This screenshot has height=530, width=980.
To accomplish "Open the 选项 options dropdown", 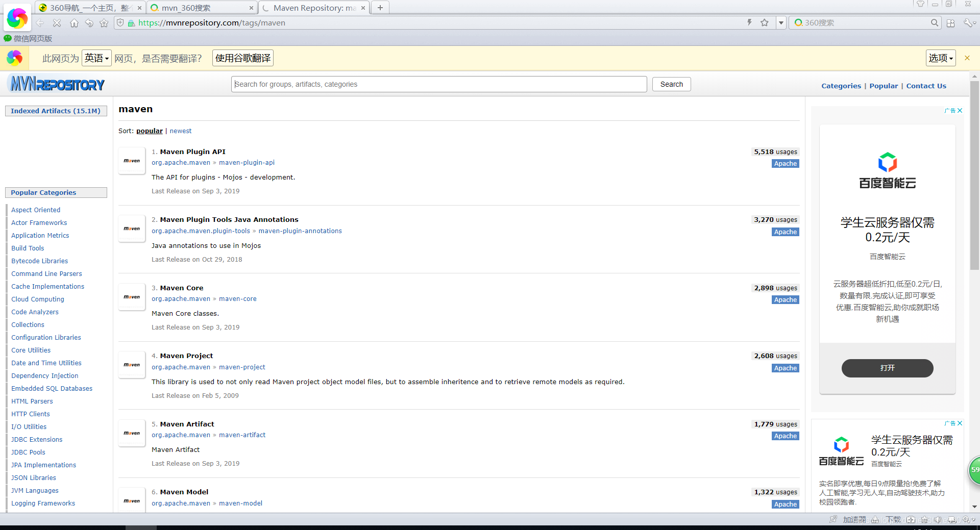I will point(940,58).
